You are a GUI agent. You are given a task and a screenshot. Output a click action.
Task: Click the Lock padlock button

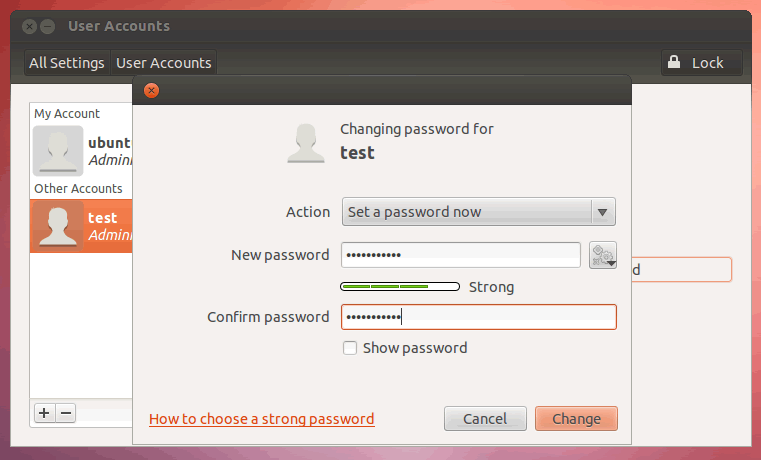pos(701,63)
